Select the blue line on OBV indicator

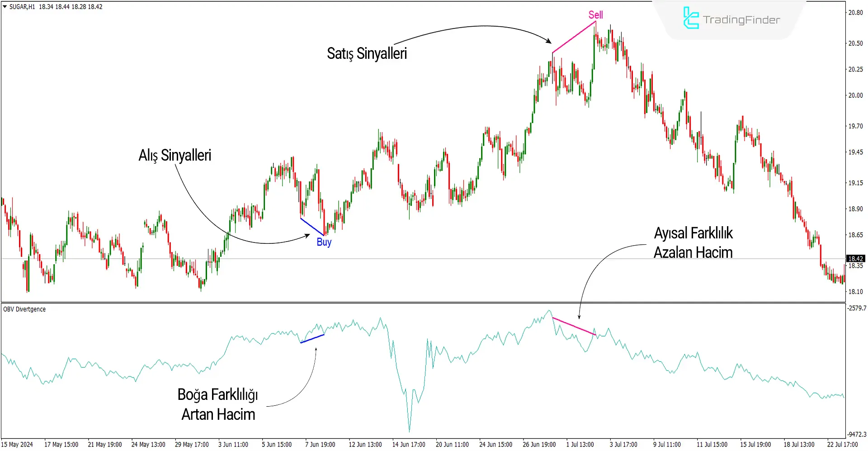312,338
